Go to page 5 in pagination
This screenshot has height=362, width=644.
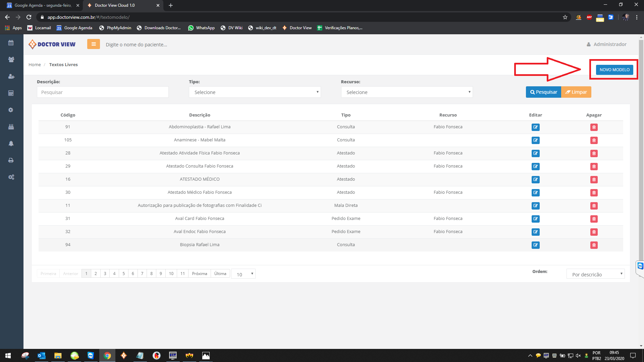(x=123, y=274)
